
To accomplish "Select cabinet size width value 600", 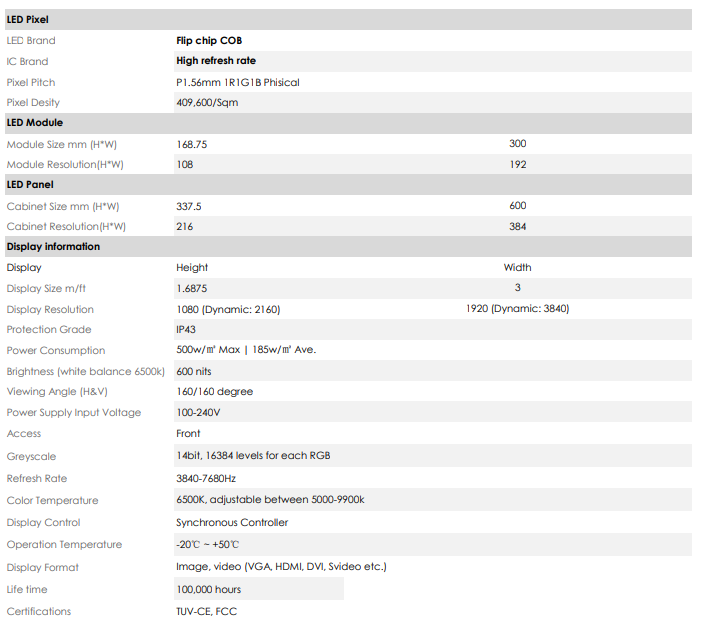I will click(517, 206).
